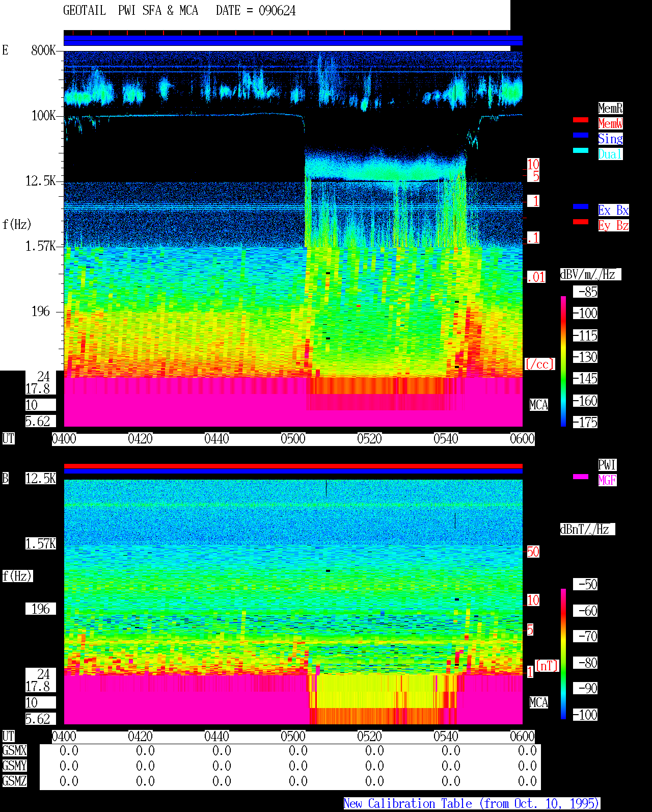Click the 800K frequency axis label

[x=44, y=50]
